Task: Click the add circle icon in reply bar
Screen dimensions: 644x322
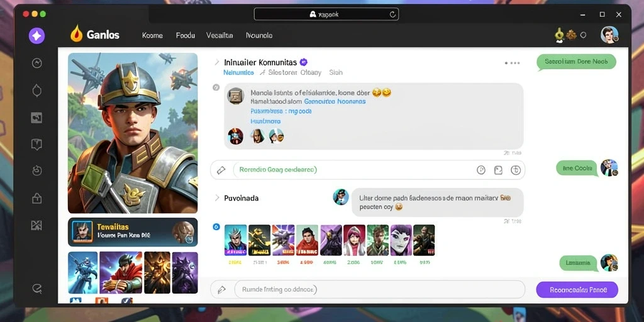Action: (x=516, y=170)
